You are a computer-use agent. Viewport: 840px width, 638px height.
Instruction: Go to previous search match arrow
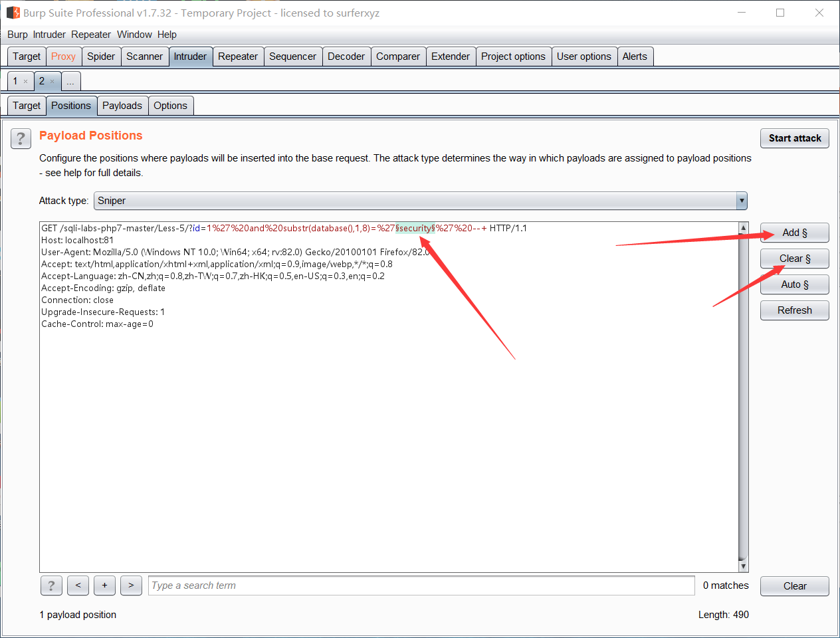coord(78,585)
